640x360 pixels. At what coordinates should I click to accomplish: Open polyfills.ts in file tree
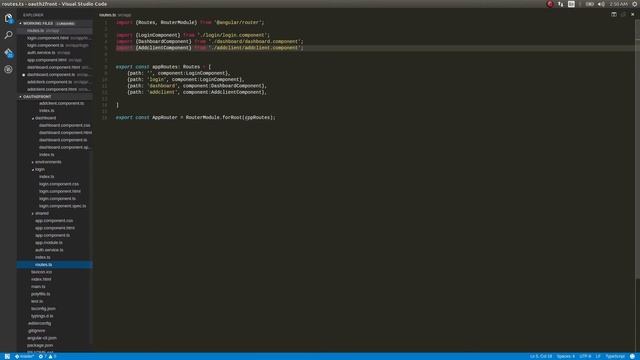click(x=40, y=294)
